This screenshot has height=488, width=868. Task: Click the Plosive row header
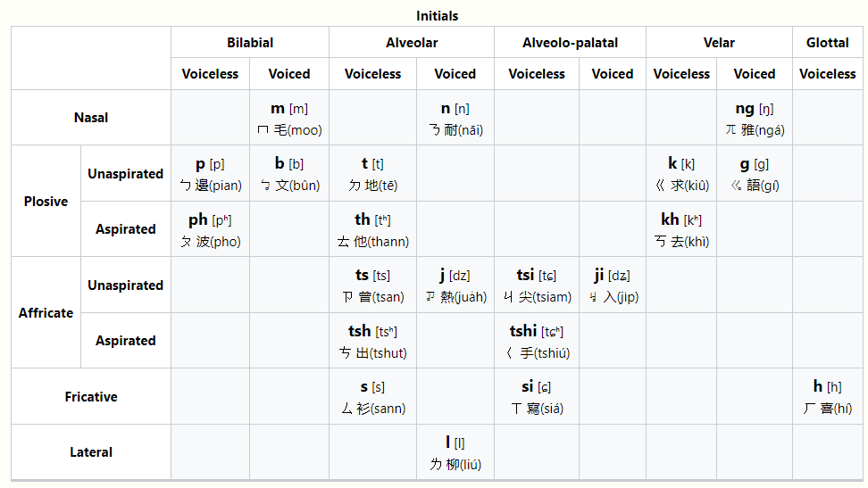click(x=46, y=202)
